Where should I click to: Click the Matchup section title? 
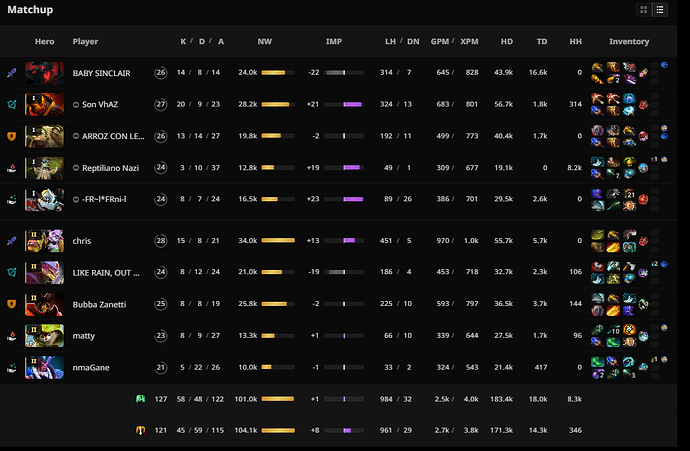[30, 10]
